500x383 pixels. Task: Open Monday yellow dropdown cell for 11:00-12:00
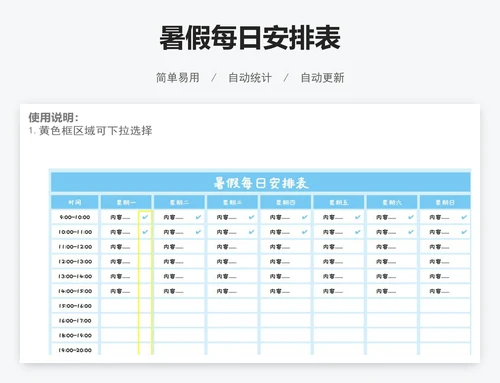[x=145, y=247]
